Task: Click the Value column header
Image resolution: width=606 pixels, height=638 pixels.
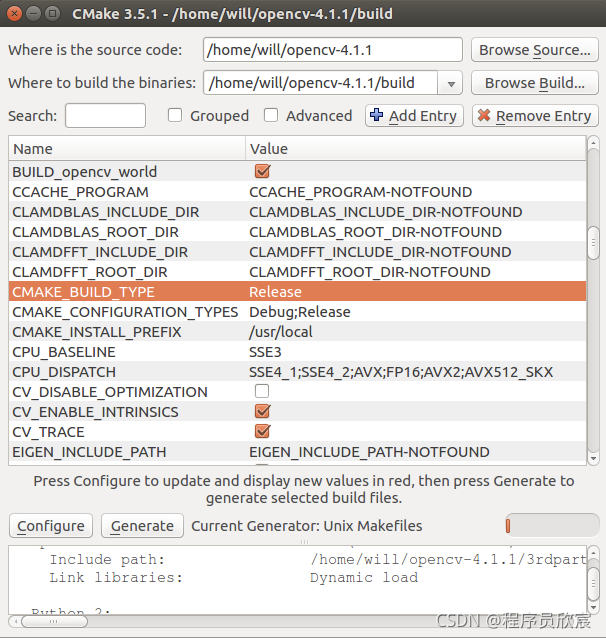Action: point(415,148)
